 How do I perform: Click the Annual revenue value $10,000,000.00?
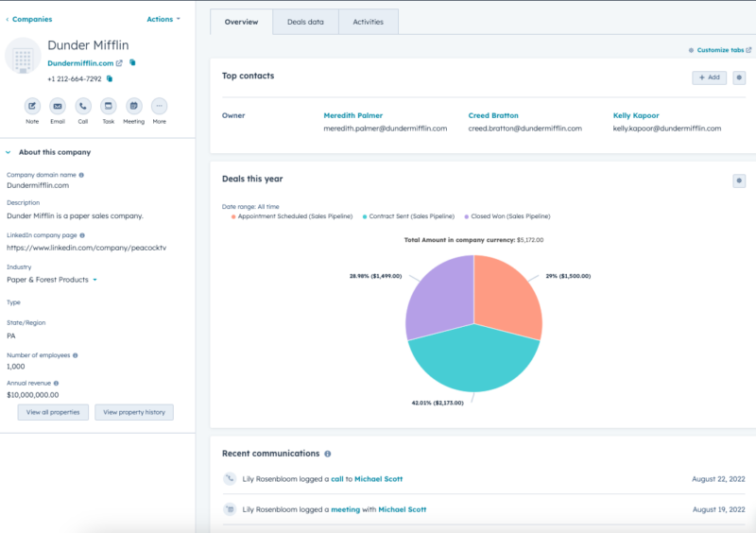33,395
